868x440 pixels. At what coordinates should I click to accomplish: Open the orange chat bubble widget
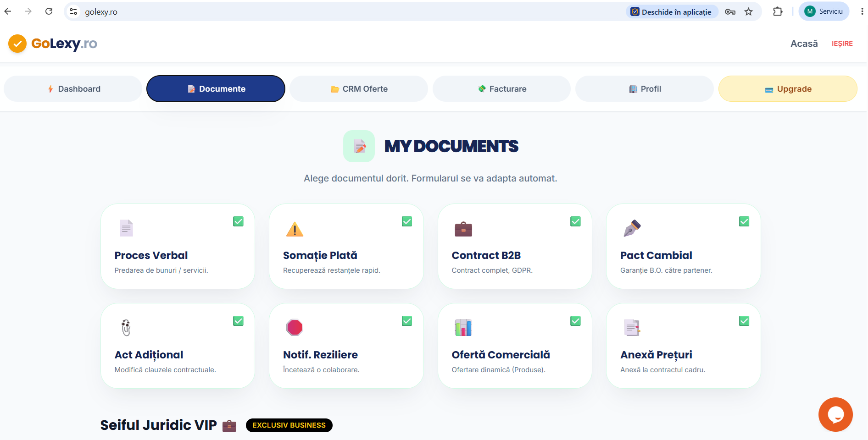tap(835, 414)
